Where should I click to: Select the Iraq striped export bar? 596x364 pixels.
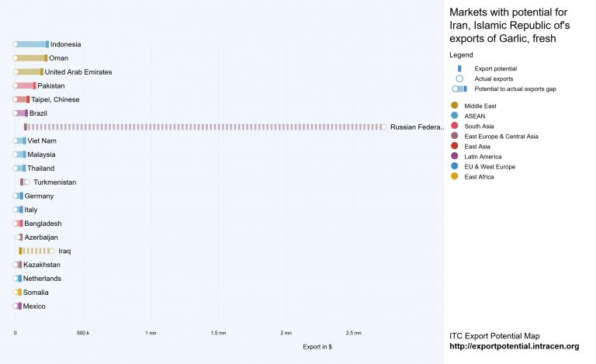point(36,251)
